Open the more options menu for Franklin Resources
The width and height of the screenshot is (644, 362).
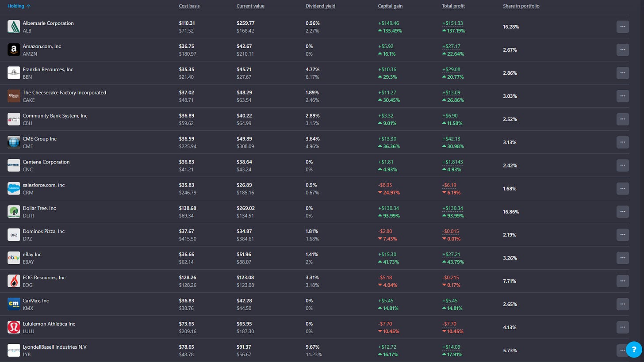(623, 73)
